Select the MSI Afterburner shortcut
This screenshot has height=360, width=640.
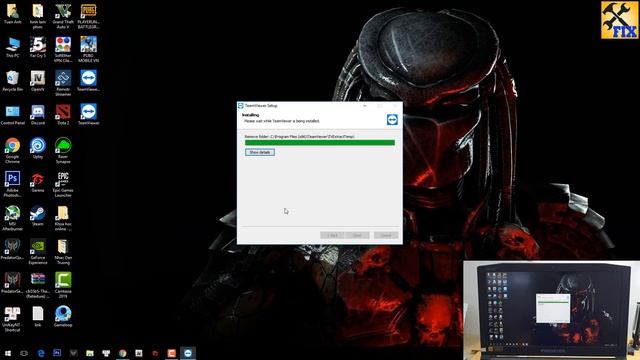[13, 218]
